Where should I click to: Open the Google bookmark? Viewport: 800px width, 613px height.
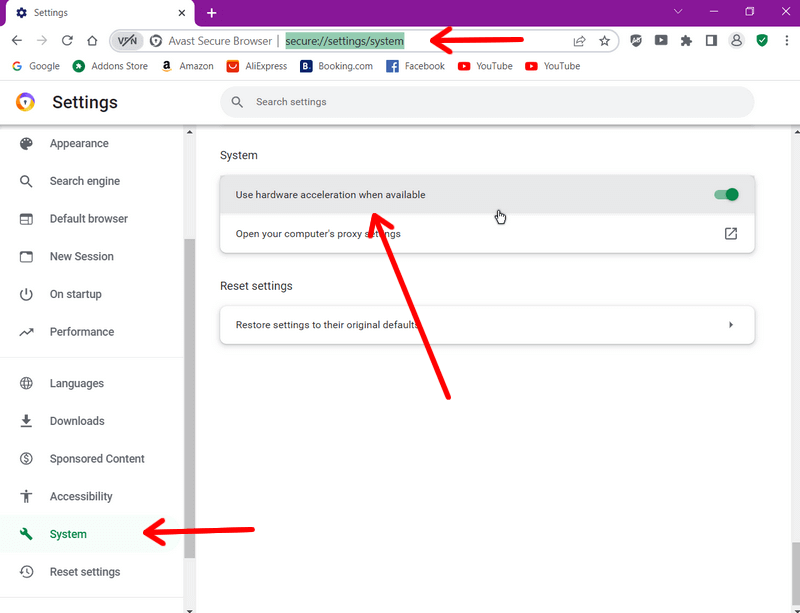(36, 66)
